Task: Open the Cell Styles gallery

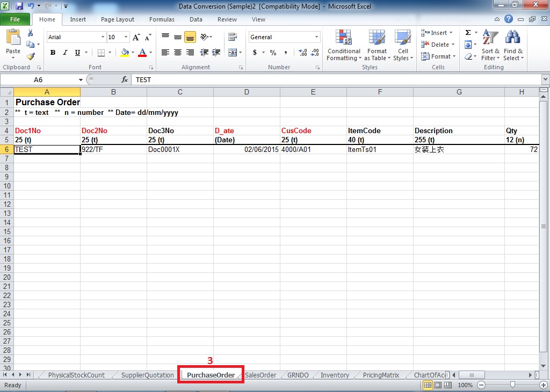Action: [402, 45]
